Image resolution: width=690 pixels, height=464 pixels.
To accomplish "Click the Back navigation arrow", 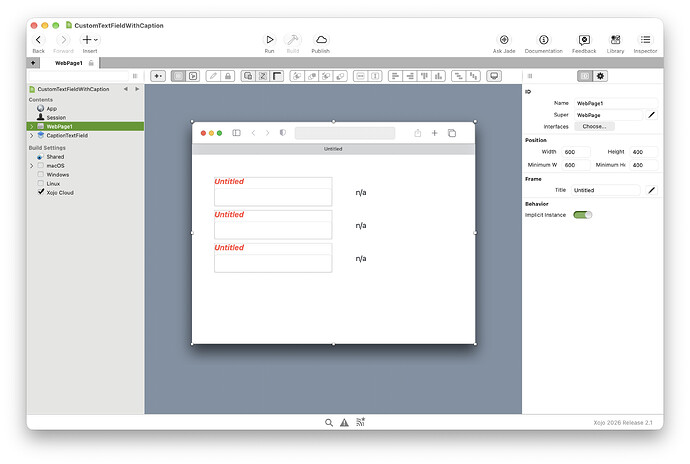I will click(x=38, y=40).
